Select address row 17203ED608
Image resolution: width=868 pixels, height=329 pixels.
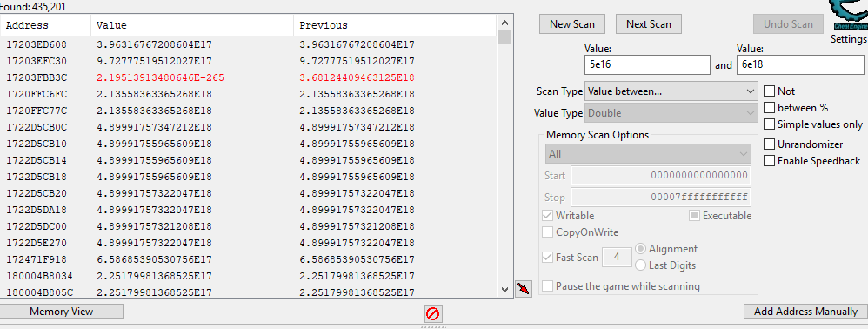tap(248, 45)
